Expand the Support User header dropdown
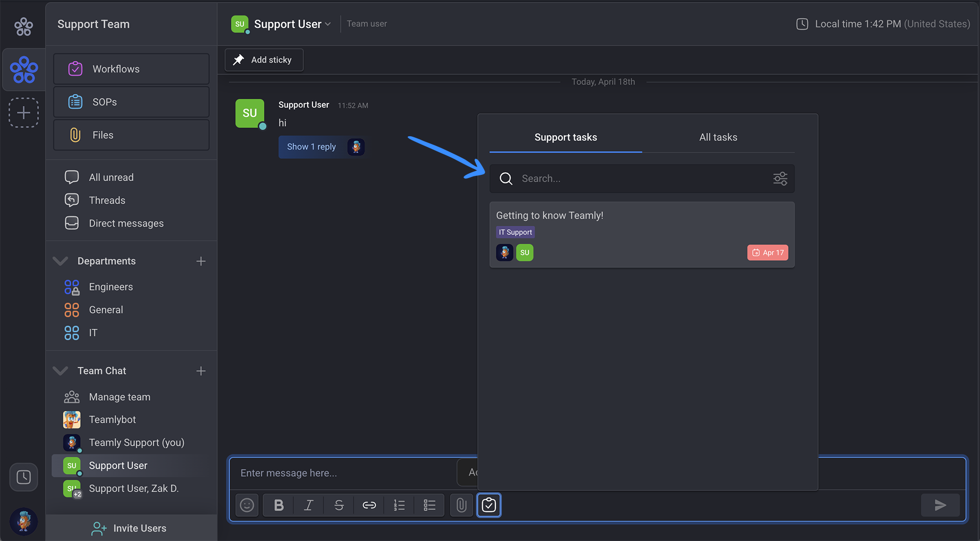Viewport: 980px width, 541px height. coord(327,24)
